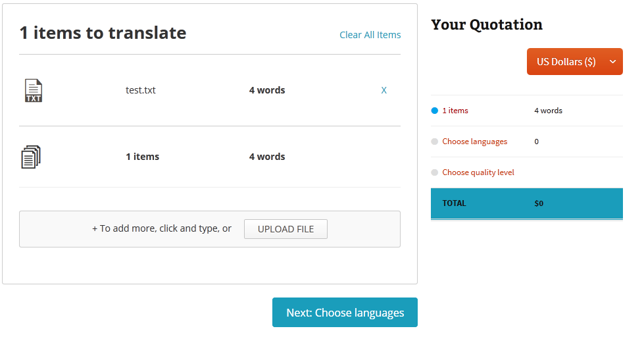
Task: Click Next: Choose languages button
Action: (345, 313)
